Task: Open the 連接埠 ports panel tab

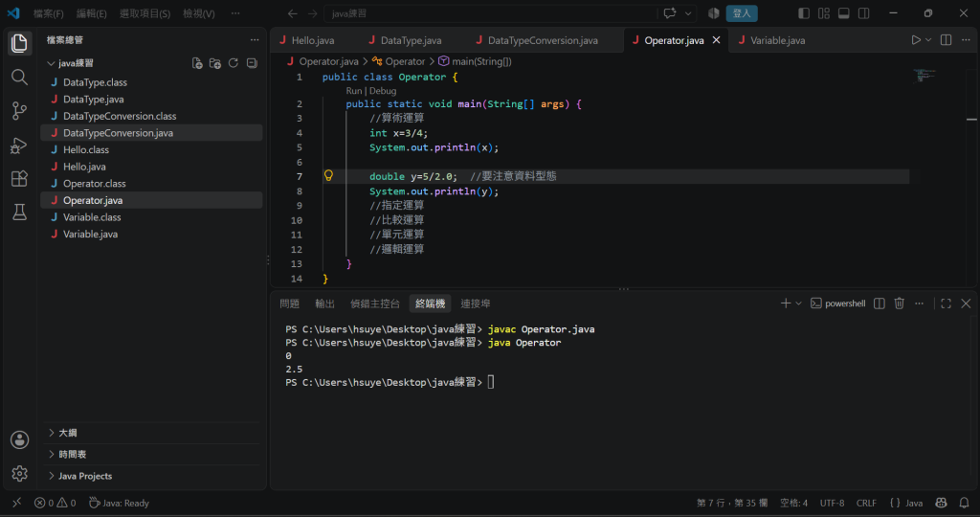Action: [475, 303]
